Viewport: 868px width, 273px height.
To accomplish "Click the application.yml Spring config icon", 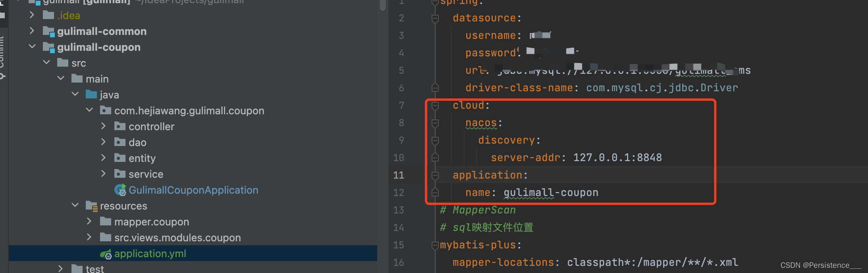I will (x=106, y=254).
